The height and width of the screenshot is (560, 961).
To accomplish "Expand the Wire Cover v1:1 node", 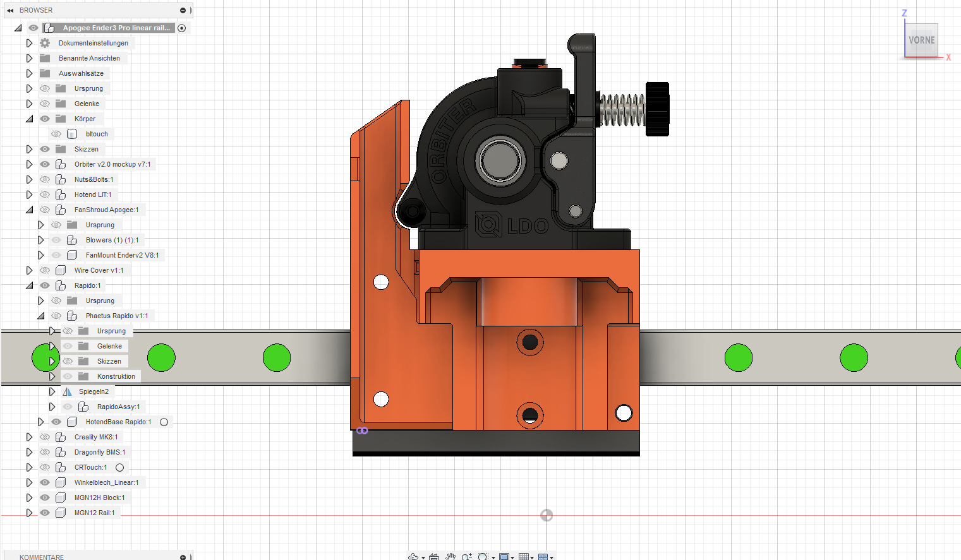I will pos(29,270).
